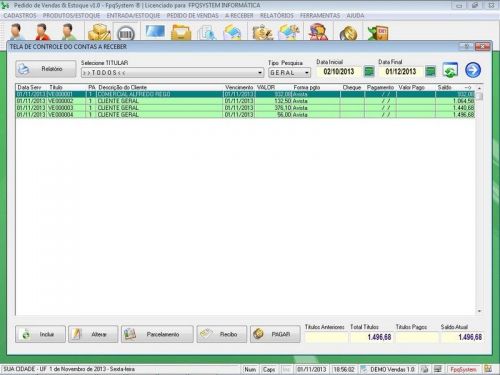Click the Vencimento column header
The height and width of the screenshot is (375, 500).
[239, 87]
